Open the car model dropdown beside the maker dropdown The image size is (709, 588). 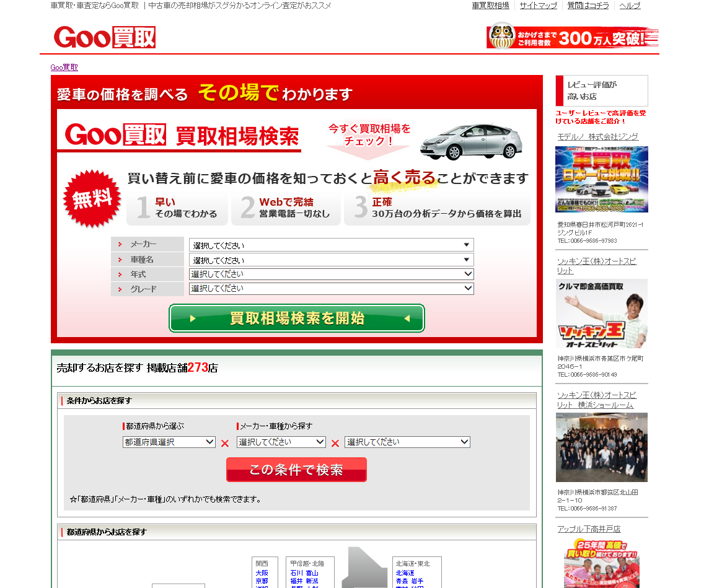click(407, 442)
